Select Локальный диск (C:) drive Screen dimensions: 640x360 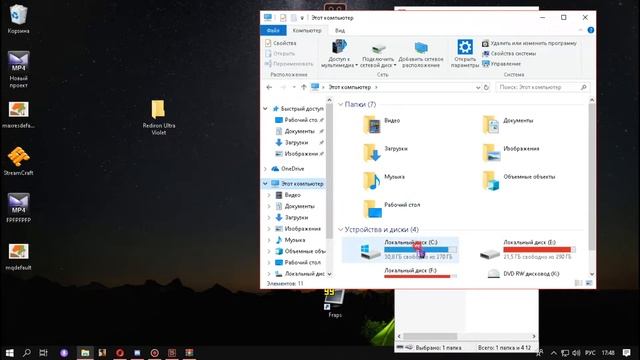(400, 249)
